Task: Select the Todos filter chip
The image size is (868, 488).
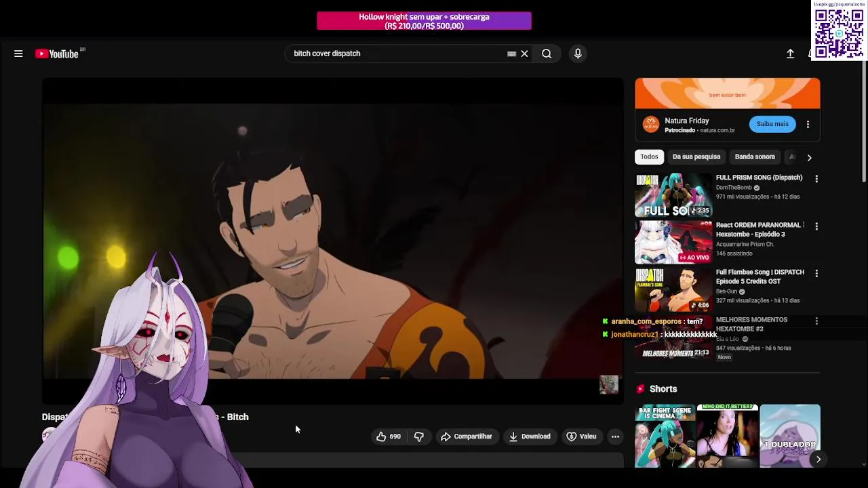Action: pyautogui.click(x=649, y=157)
